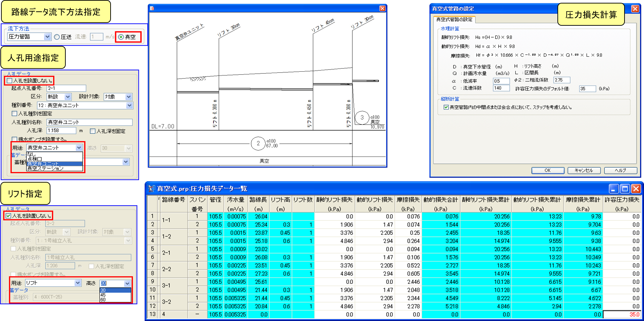Close the profile drawing window
Screen dimensions: 644x321
pos(382,8)
